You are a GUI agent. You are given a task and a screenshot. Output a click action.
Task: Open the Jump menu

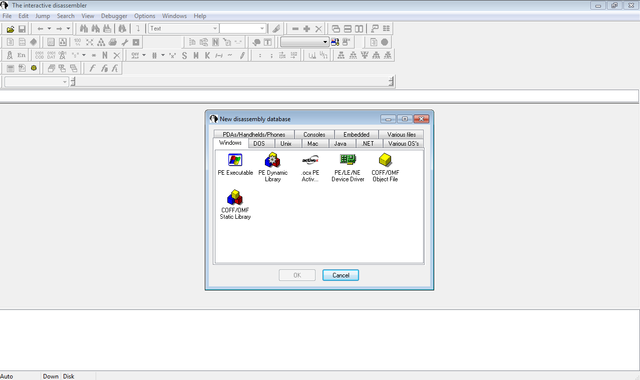(42, 16)
